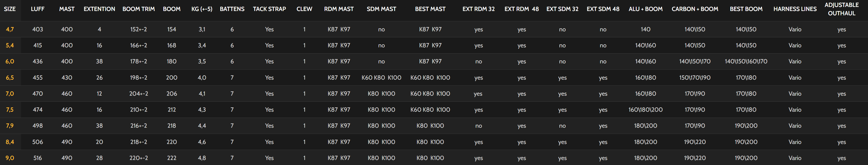Image resolution: width=868 pixels, height=165 pixels.
Task: Click the luff value 436
Action: point(38,61)
